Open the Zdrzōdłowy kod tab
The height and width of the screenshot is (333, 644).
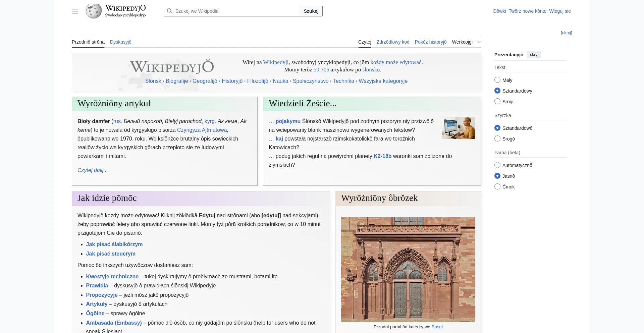tap(393, 42)
